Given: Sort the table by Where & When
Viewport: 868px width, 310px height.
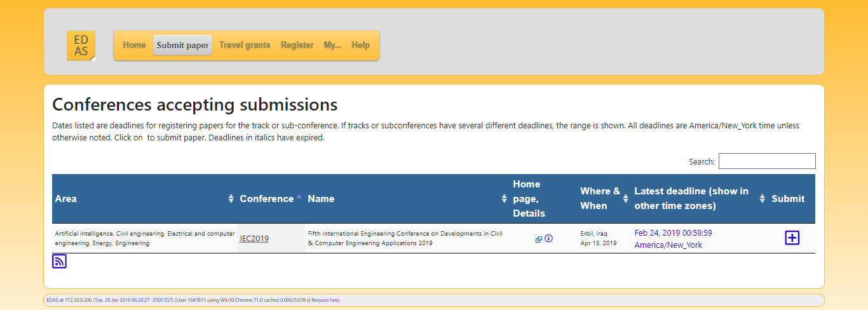Looking at the screenshot, I should tap(625, 199).
